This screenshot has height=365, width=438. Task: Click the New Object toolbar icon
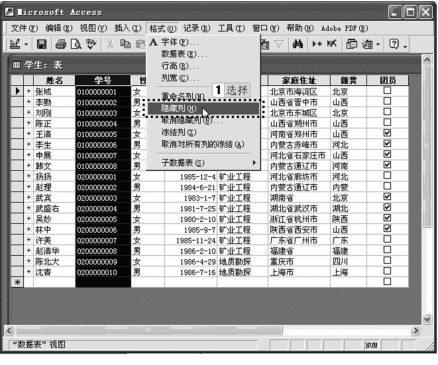pos(367,44)
